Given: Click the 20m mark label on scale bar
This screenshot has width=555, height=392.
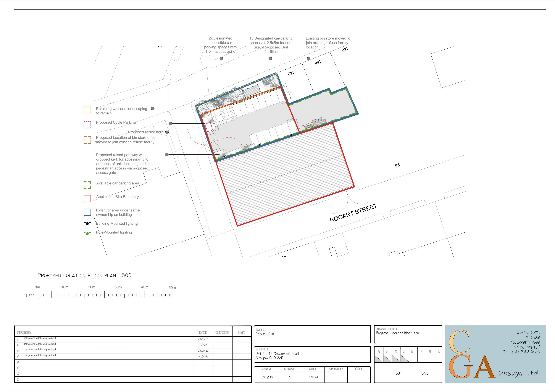Looking at the screenshot, I should (92, 287).
